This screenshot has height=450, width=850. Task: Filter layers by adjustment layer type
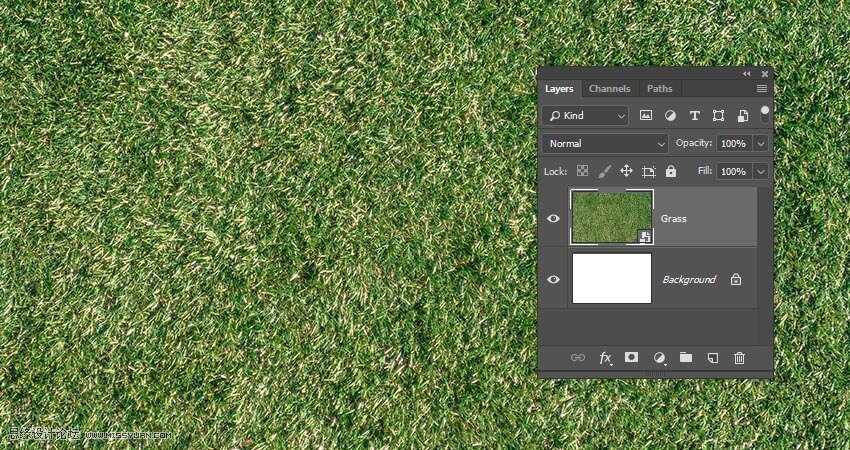pos(670,116)
